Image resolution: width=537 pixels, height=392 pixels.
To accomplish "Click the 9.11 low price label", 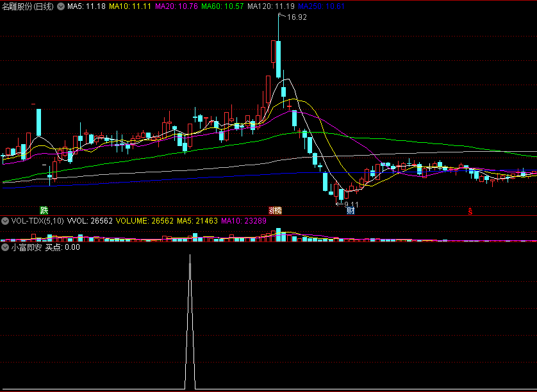I will click(x=351, y=205).
